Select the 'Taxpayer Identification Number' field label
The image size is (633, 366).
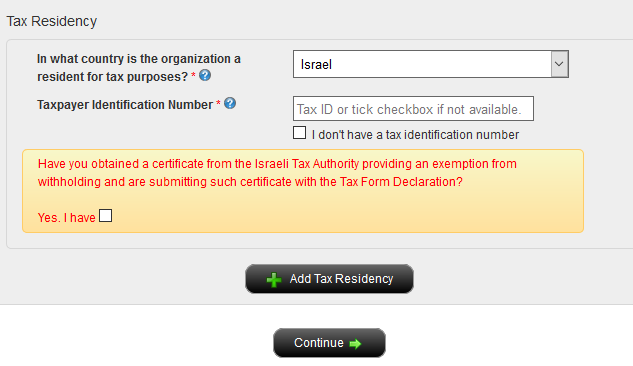125,105
